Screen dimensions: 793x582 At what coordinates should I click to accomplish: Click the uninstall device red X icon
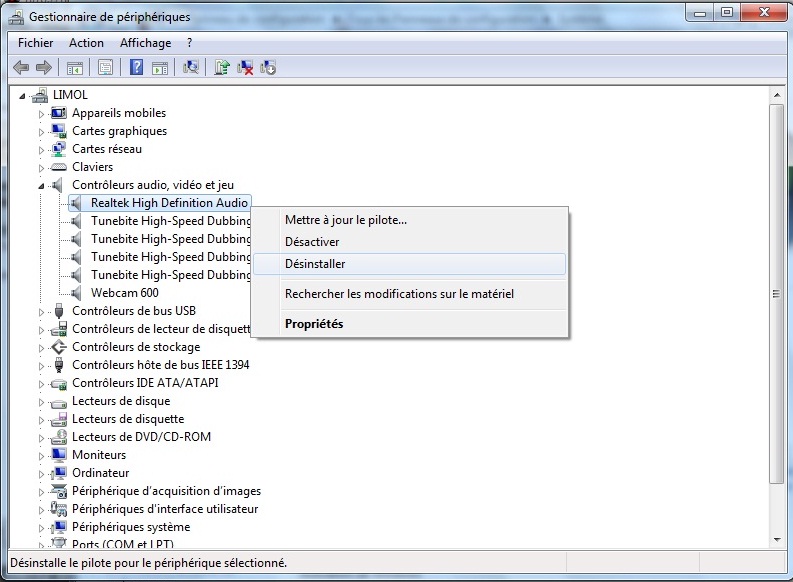coord(245,67)
